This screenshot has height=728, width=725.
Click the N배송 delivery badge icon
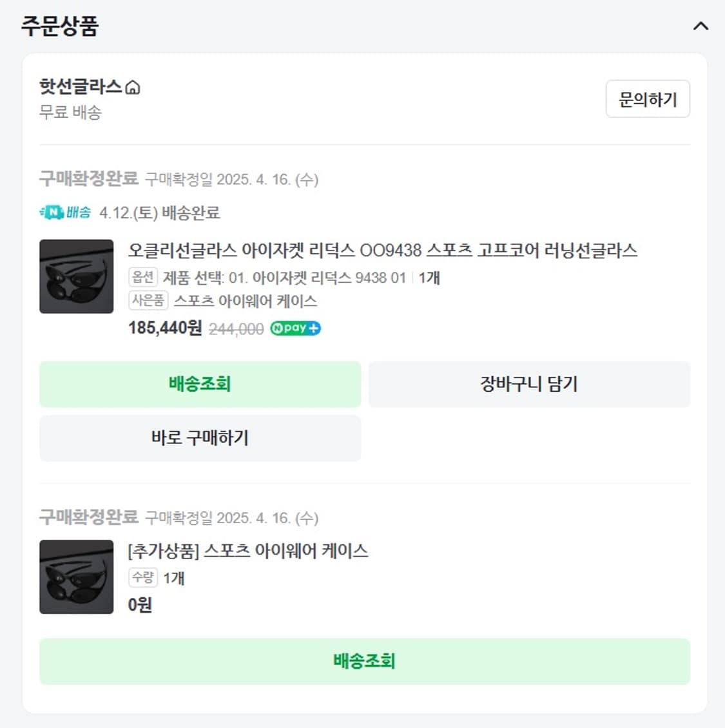[x=64, y=213]
